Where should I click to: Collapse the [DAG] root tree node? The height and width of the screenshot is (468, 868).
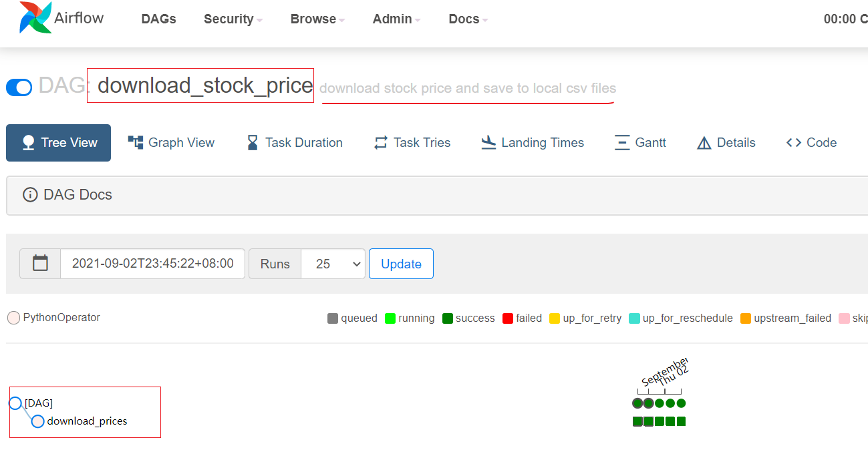pos(15,403)
